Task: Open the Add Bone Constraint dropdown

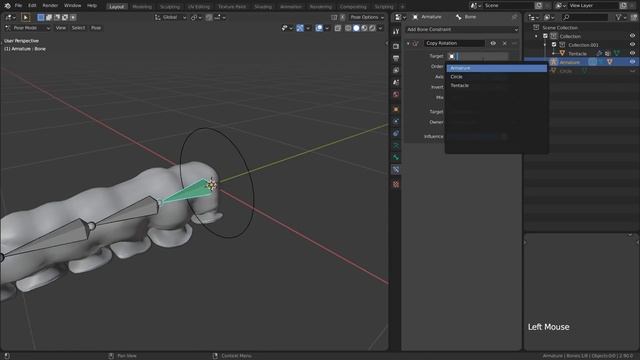Action: click(x=462, y=29)
